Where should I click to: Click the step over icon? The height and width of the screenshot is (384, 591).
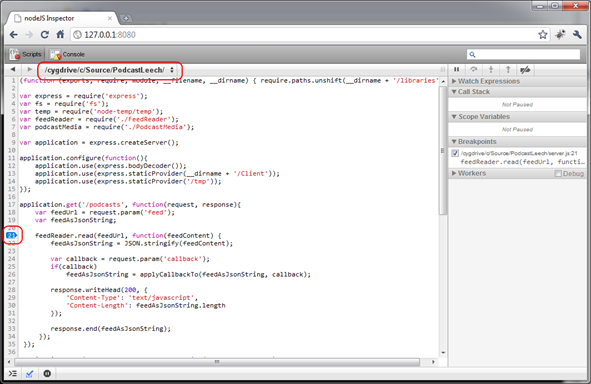tap(474, 70)
